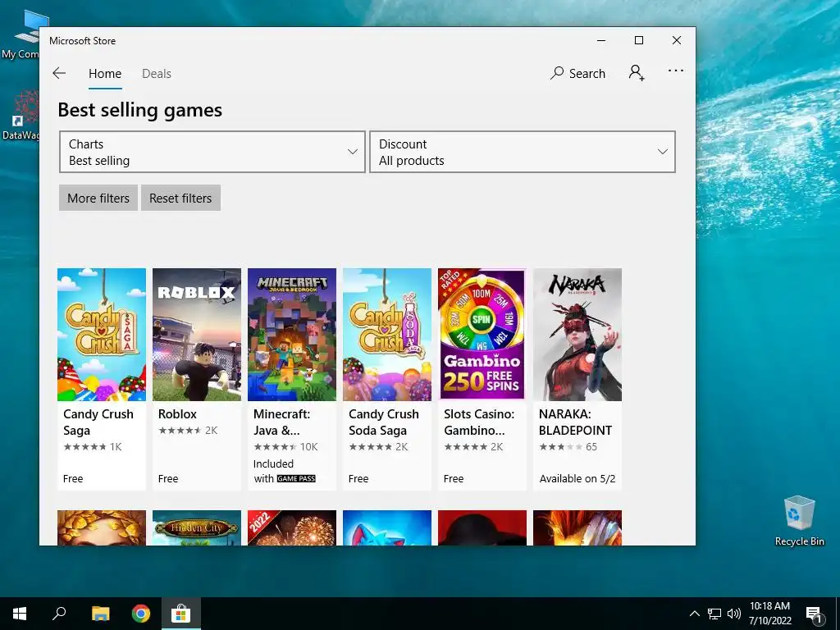840x630 pixels.
Task: Click the 'Candy Crush Saga' title text
Action: [x=98, y=422]
